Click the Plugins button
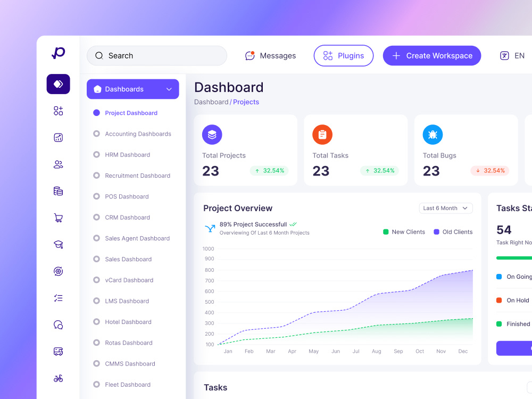 (x=344, y=56)
